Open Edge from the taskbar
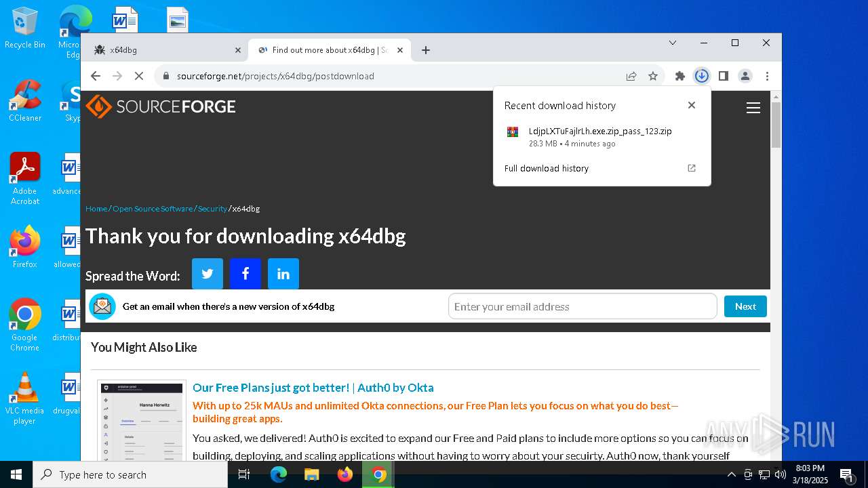 click(279, 474)
